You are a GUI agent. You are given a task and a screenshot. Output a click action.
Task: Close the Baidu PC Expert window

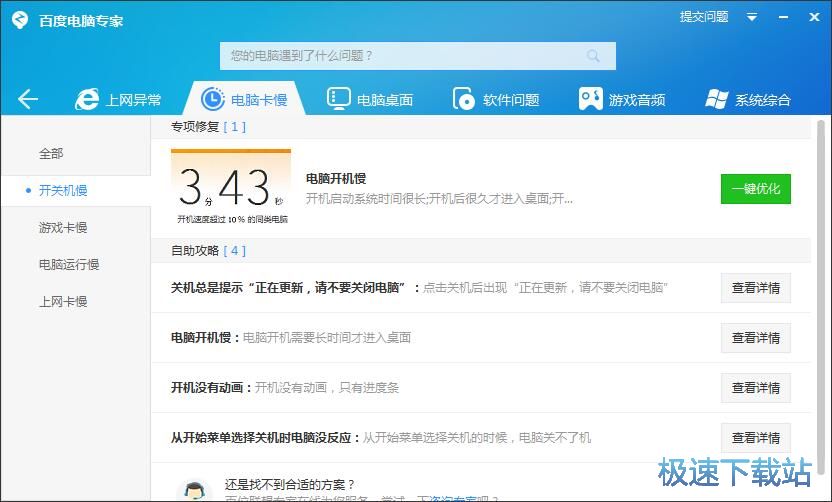pyautogui.click(x=814, y=18)
